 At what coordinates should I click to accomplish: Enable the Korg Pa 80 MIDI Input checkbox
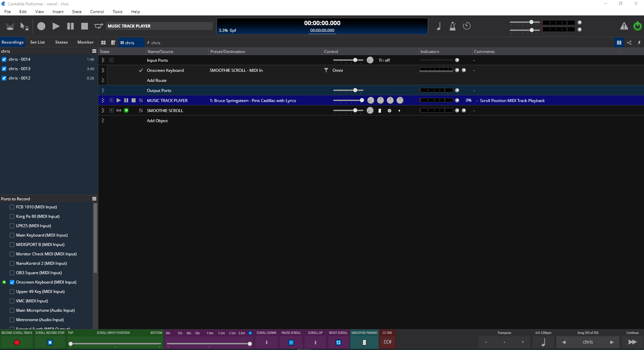coord(12,216)
